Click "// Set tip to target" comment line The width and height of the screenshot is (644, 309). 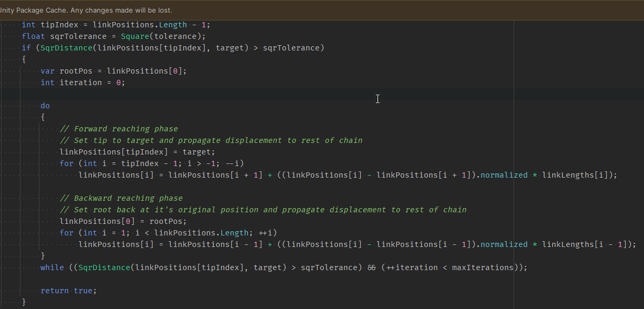click(x=211, y=141)
